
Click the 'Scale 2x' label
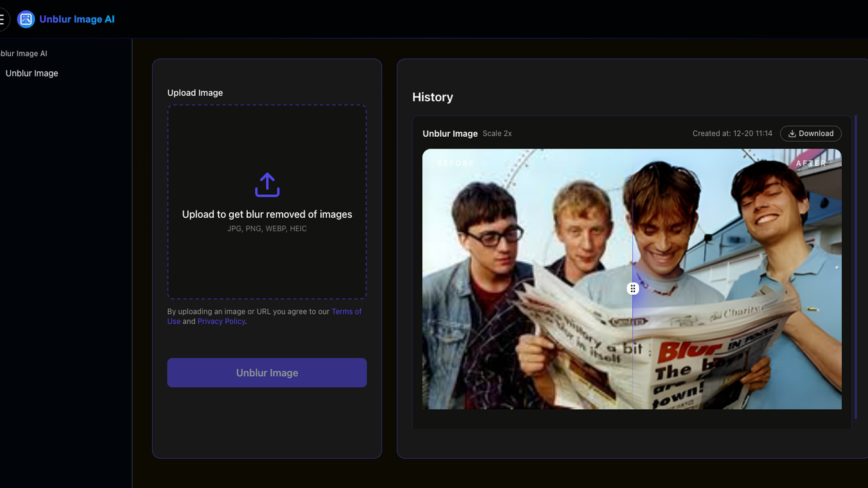[497, 134]
